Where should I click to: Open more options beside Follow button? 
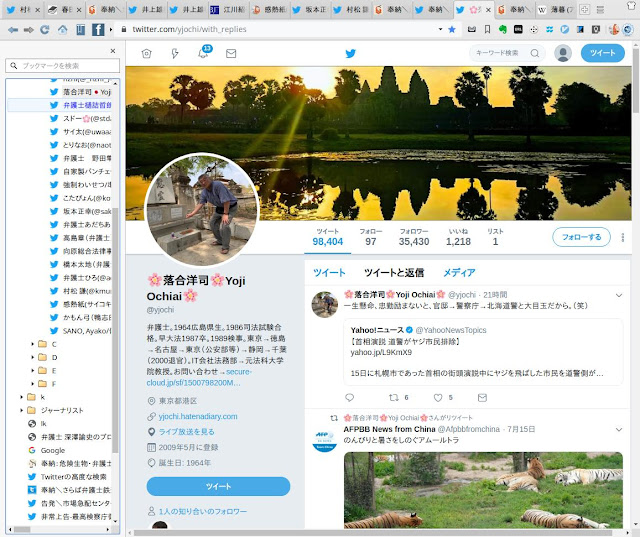click(622, 237)
